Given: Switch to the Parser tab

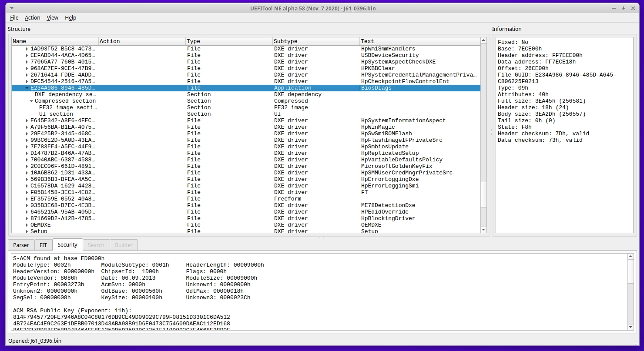Looking at the screenshot, I should click(21, 245).
